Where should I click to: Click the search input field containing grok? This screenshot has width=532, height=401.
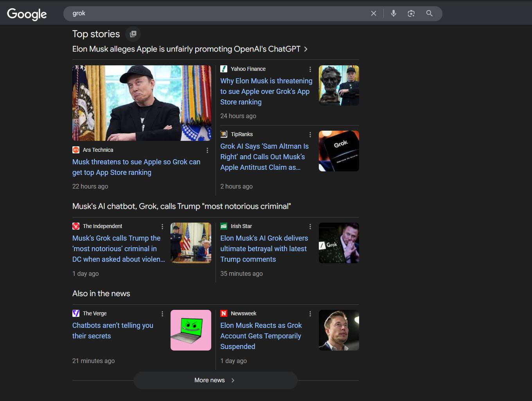click(x=215, y=13)
